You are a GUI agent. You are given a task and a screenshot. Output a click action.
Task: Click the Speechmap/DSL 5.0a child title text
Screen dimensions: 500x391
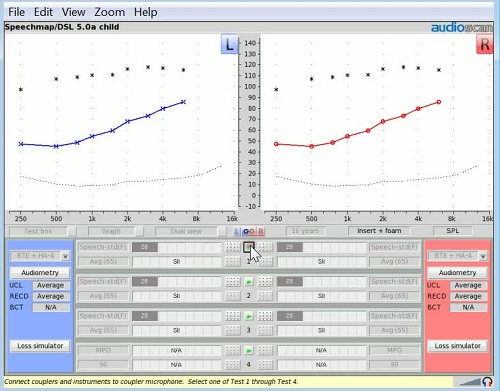(62, 27)
